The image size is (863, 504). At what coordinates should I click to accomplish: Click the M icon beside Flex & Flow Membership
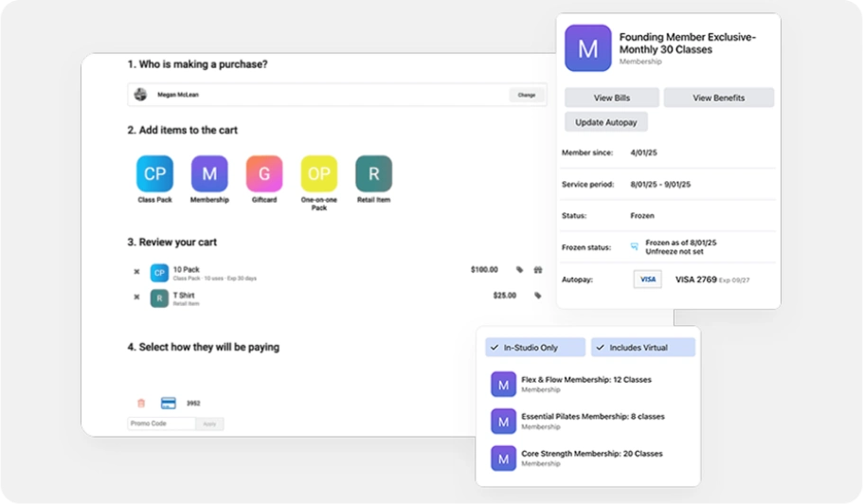503,385
